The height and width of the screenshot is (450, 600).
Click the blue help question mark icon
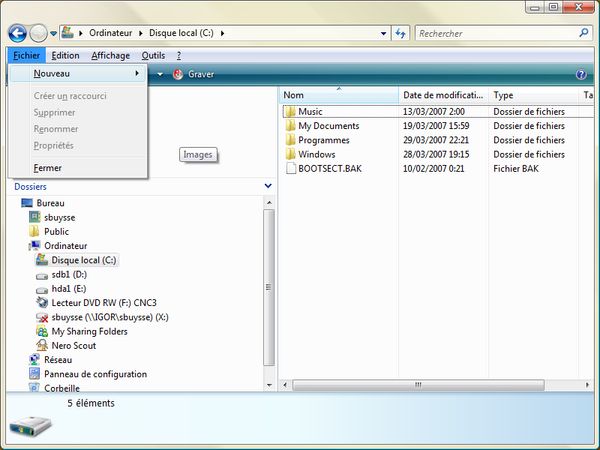click(x=581, y=74)
